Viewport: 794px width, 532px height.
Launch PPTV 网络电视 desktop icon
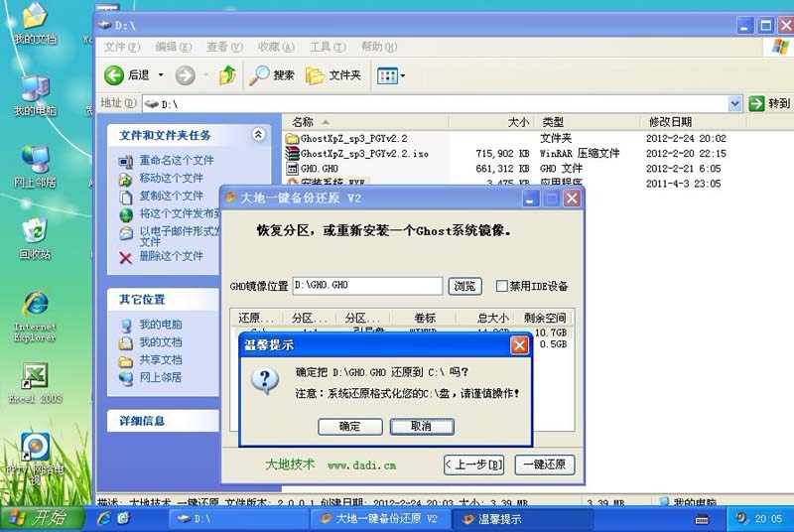click(35, 459)
